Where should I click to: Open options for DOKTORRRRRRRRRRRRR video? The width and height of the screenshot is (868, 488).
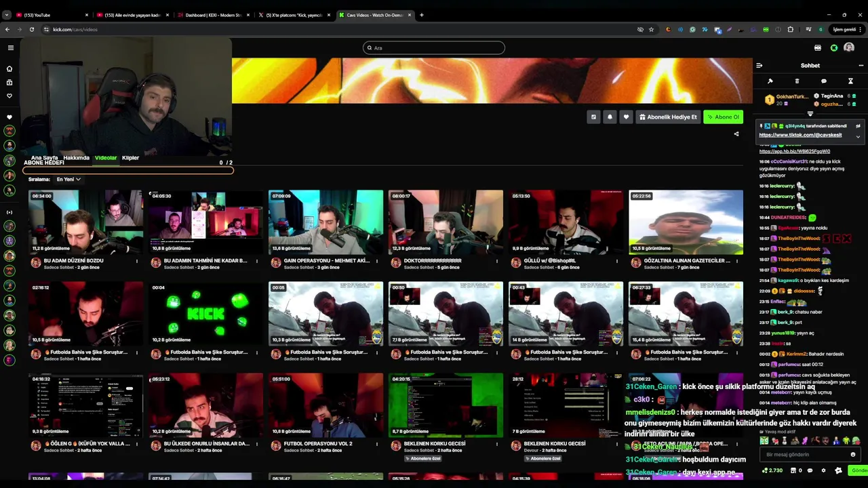pyautogui.click(x=496, y=261)
